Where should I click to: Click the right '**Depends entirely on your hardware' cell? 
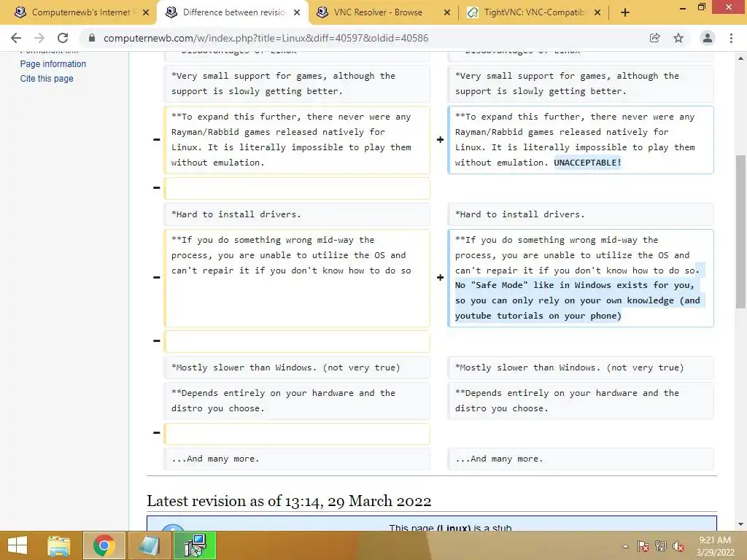point(581,400)
